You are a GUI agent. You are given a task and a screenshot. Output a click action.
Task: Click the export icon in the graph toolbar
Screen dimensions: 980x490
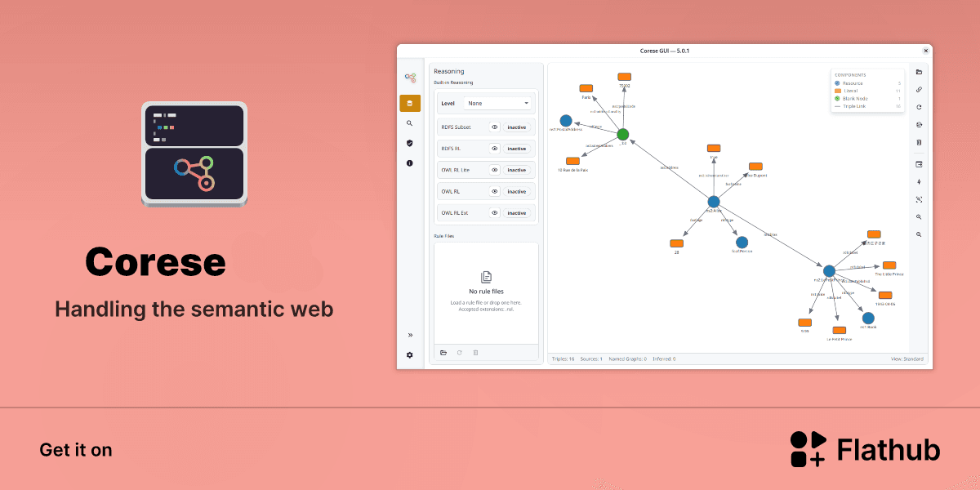920,164
